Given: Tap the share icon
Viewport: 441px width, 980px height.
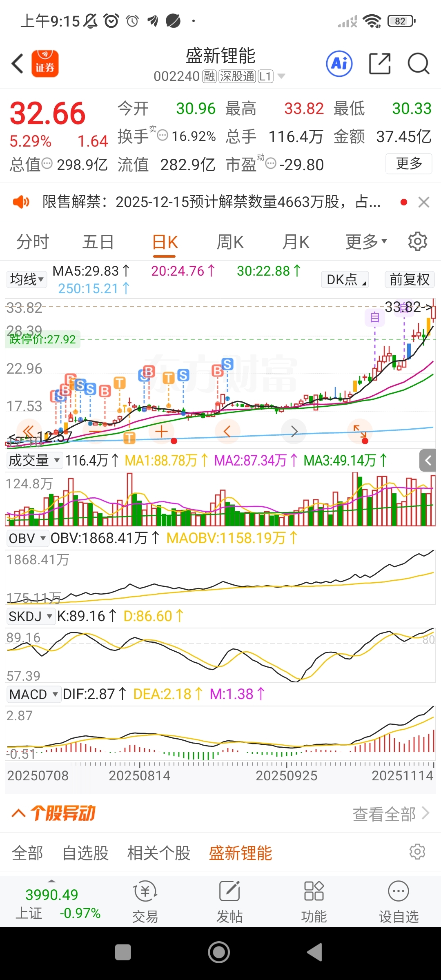Looking at the screenshot, I should point(380,64).
